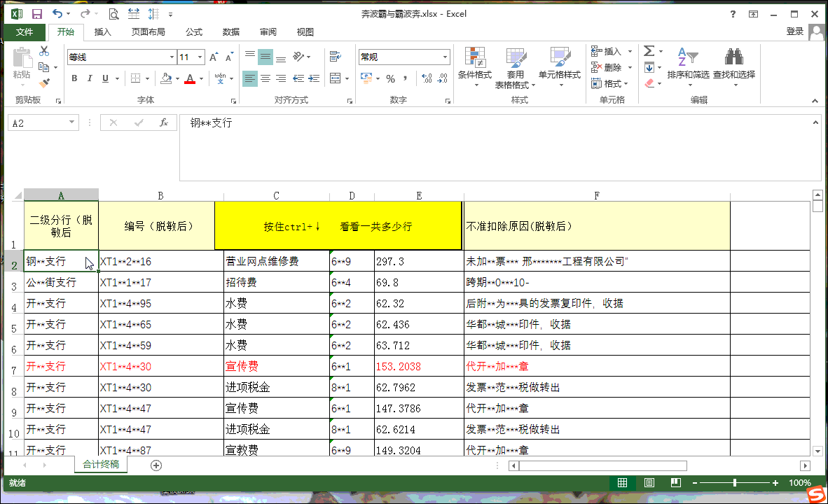Click the Cut scissors icon
Viewport: 828px width, 504px height.
[x=44, y=51]
